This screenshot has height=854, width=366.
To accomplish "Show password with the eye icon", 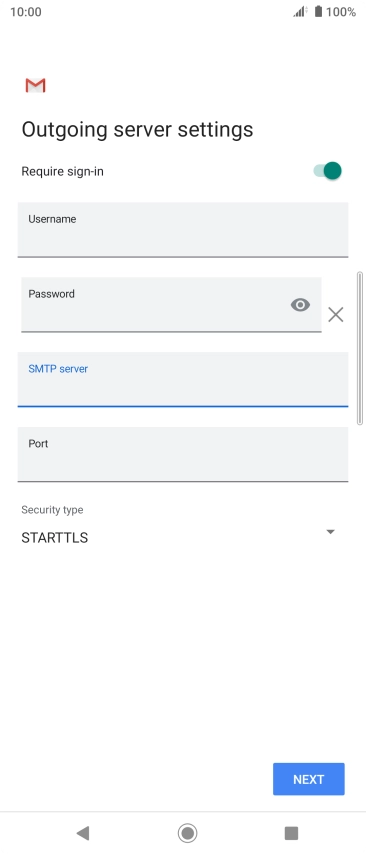I will [300, 305].
